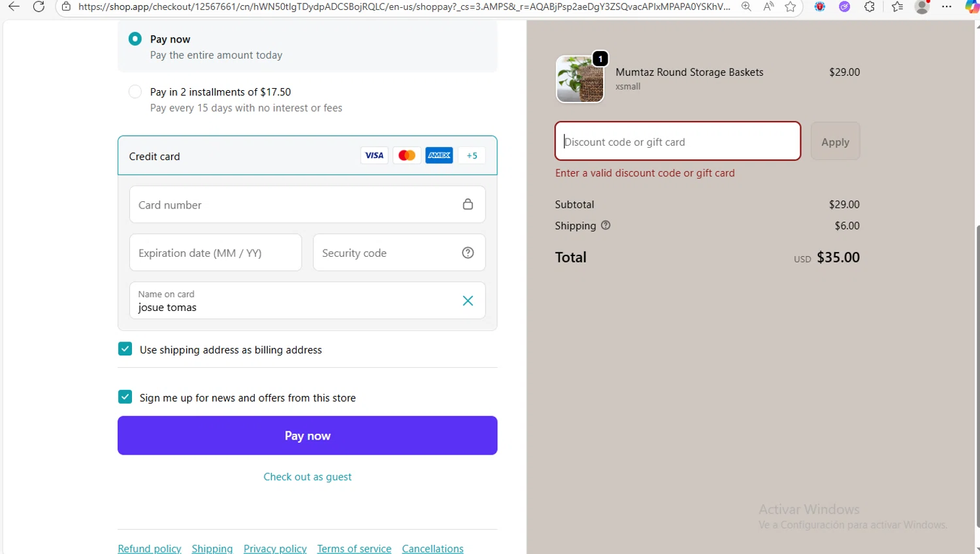Viewport: 980px width, 554px height.
Task: Select Pay in 2 installments option
Action: tap(135, 91)
